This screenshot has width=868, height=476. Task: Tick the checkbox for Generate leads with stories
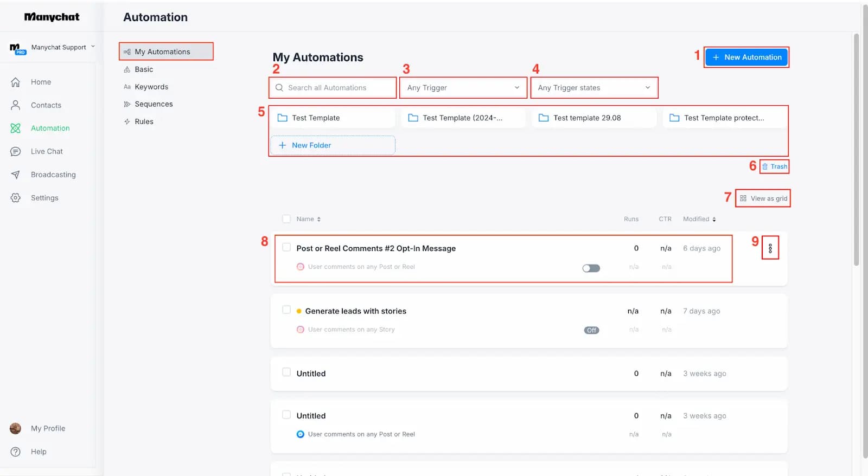point(286,310)
